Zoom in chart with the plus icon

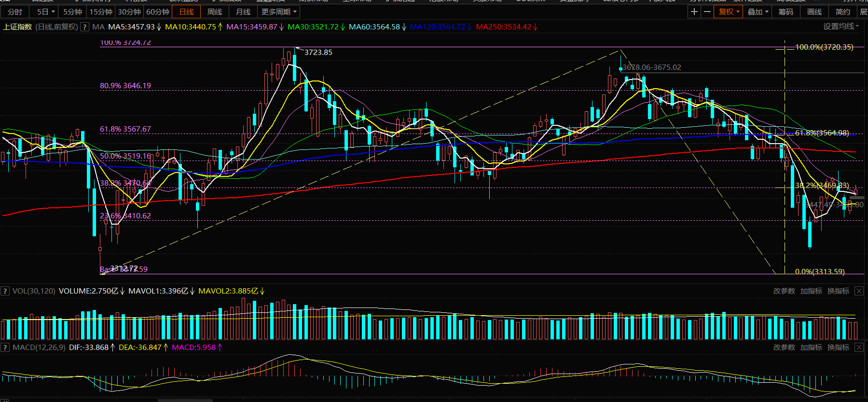pos(694,12)
